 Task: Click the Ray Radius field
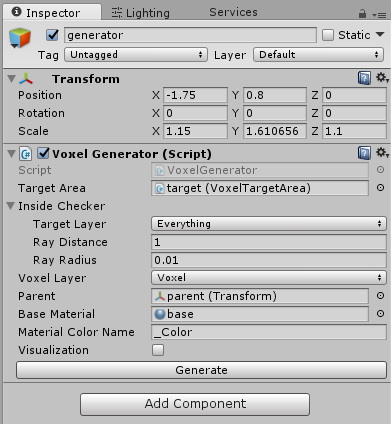pyautogui.click(x=269, y=260)
